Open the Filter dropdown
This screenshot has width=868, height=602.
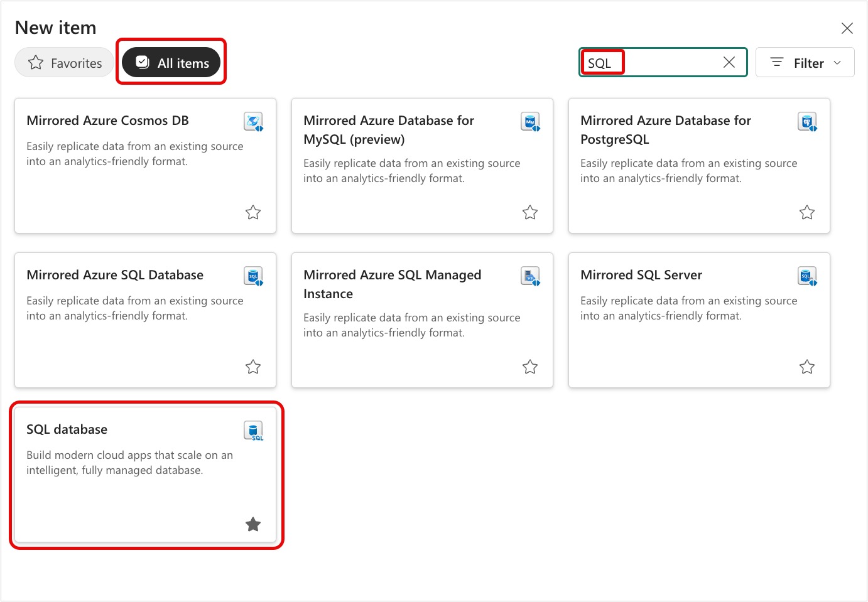coord(805,62)
